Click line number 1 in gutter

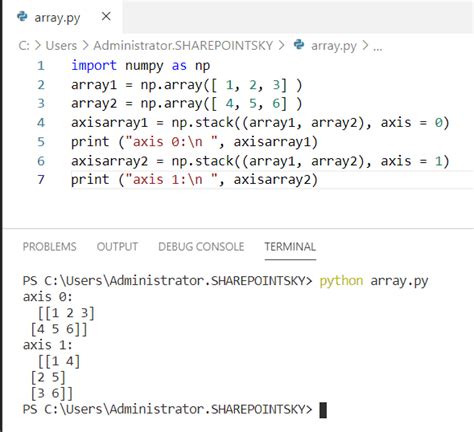click(x=41, y=65)
